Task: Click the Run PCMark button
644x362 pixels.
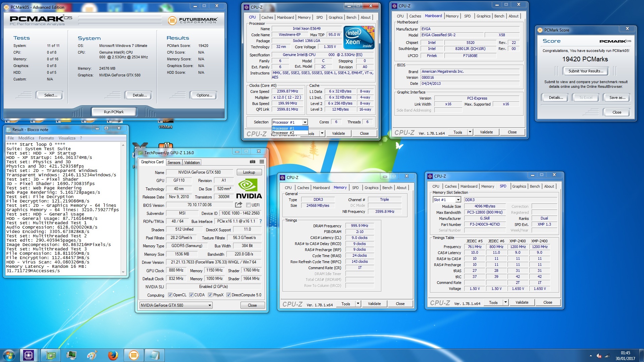Action: (114, 112)
